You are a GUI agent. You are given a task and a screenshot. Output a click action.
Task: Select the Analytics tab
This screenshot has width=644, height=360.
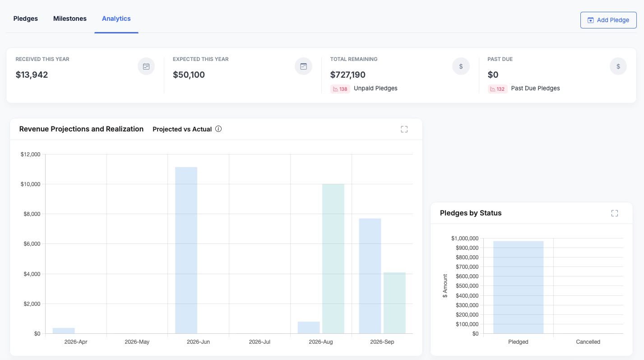[116, 19]
